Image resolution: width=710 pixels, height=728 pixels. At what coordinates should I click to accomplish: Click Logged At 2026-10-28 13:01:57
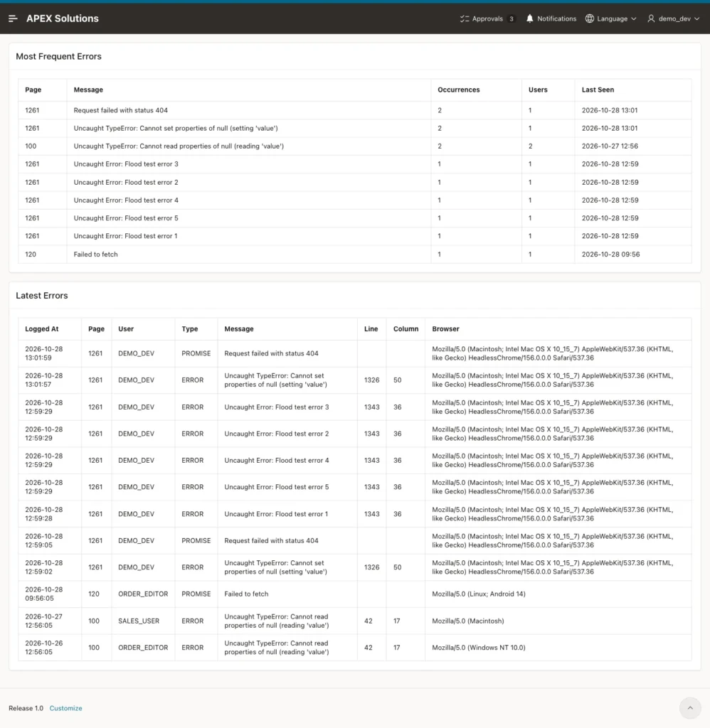point(43,380)
